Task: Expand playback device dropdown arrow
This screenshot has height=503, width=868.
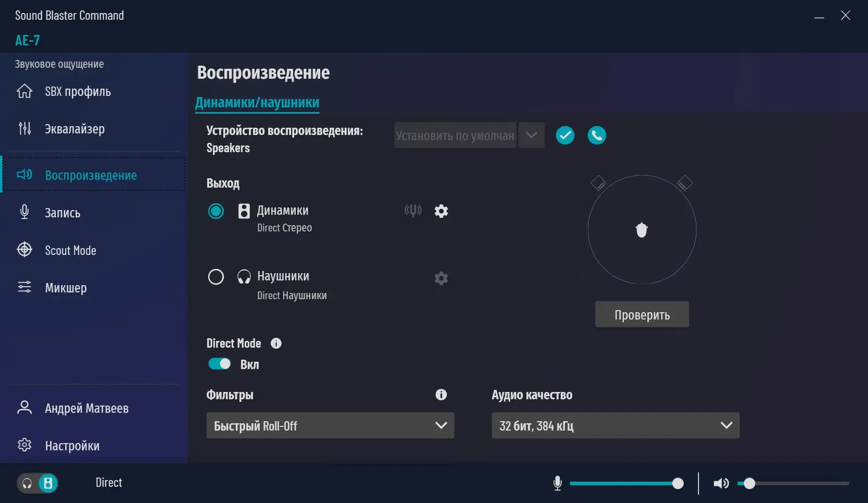Action: point(532,136)
